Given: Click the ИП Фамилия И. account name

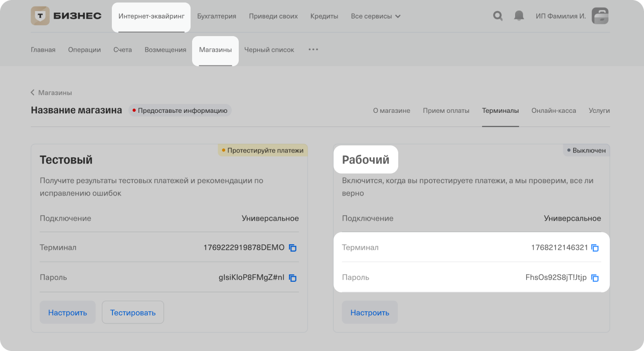Looking at the screenshot, I should 561,16.
